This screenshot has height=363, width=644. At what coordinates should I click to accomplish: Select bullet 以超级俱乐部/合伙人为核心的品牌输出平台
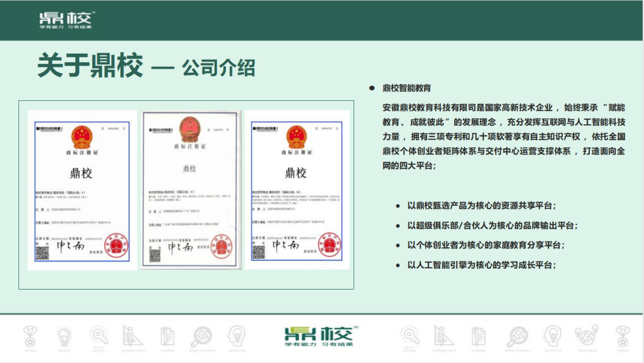(x=493, y=225)
